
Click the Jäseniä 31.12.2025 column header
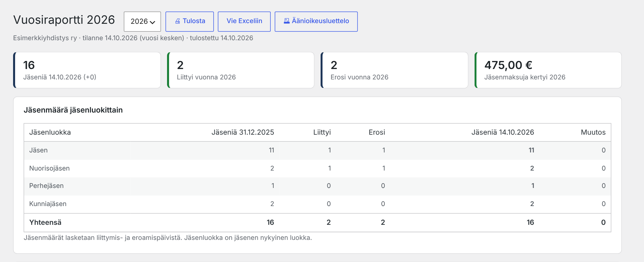point(243,132)
